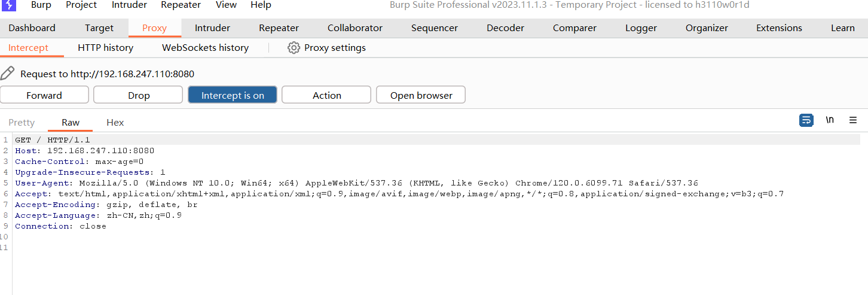The width and height of the screenshot is (868, 295).
Task: Switch to the Intruder tool tab
Action: pyautogui.click(x=212, y=28)
